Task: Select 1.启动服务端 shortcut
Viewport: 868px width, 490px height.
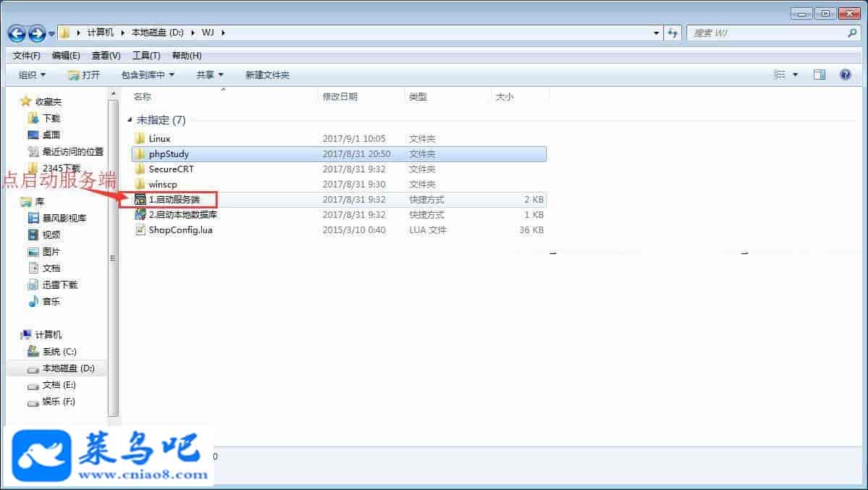Action: tap(339, 199)
